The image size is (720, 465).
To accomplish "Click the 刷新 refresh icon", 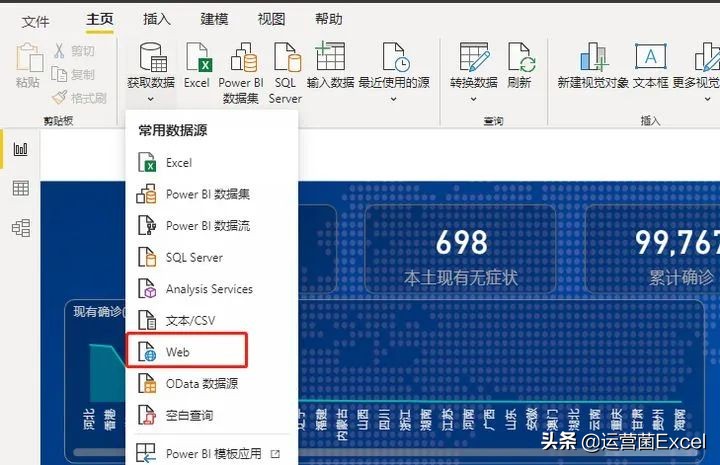I will click(x=522, y=57).
